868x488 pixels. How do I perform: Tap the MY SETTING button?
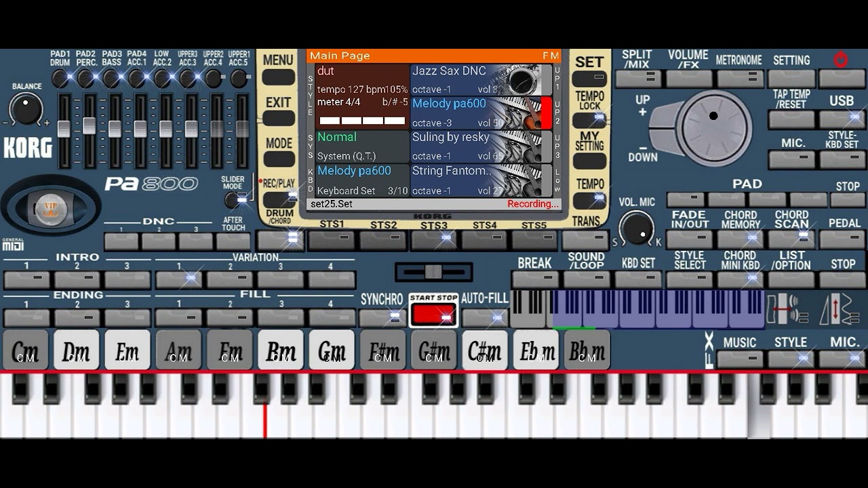point(589,161)
